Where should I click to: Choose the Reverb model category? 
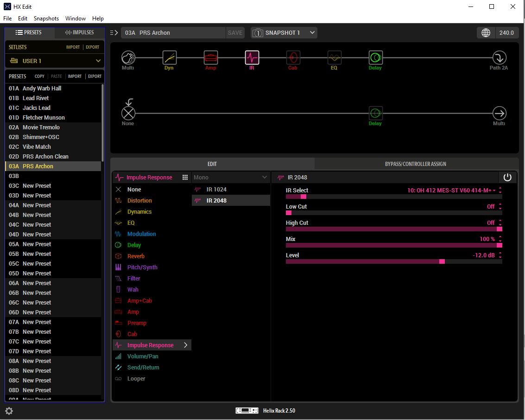tap(136, 256)
